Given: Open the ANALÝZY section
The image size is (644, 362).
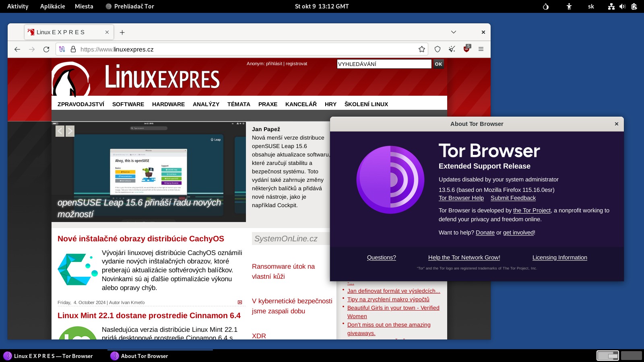Looking at the screenshot, I should 206,104.
